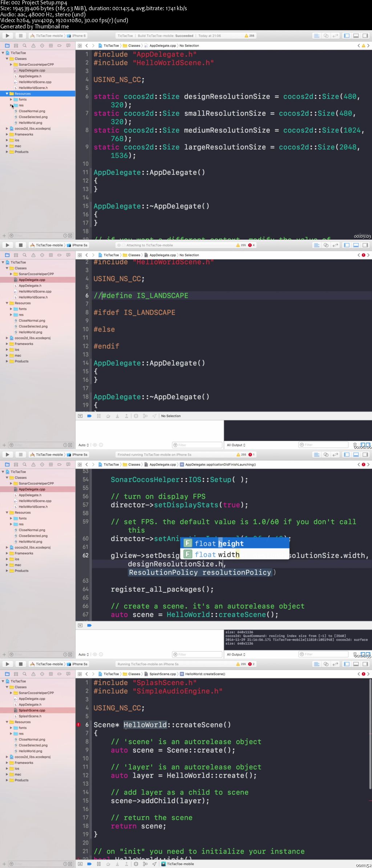Image resolution: width=372 pixels, height=868 pixels.
Task: Collapse the highlighted Resources group disclosure triangle
Action: [x=7, y=93]
